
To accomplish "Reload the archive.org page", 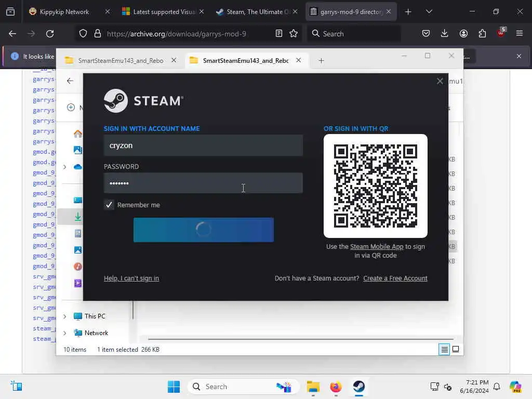I will tap(50, 34).
